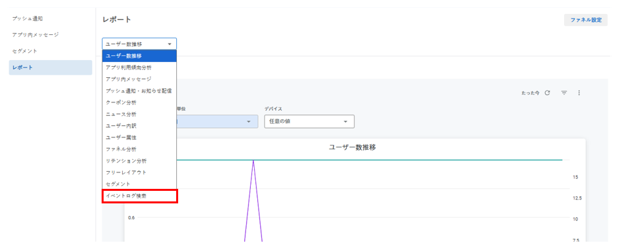Click the refresh icon next to たった今
Viewport: 644px width, 243px height.
pyautogui.click(x=547, y=93)
